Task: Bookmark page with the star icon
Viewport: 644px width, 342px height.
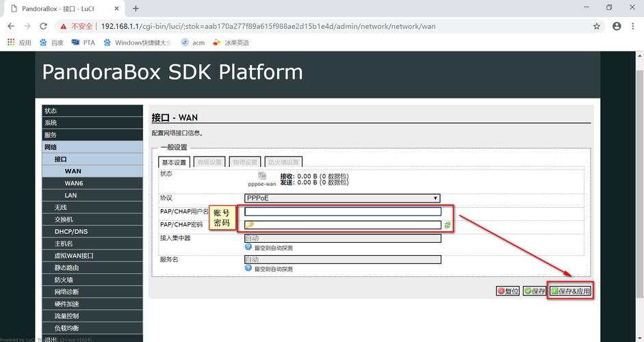Action: click(x=596, y=26)
